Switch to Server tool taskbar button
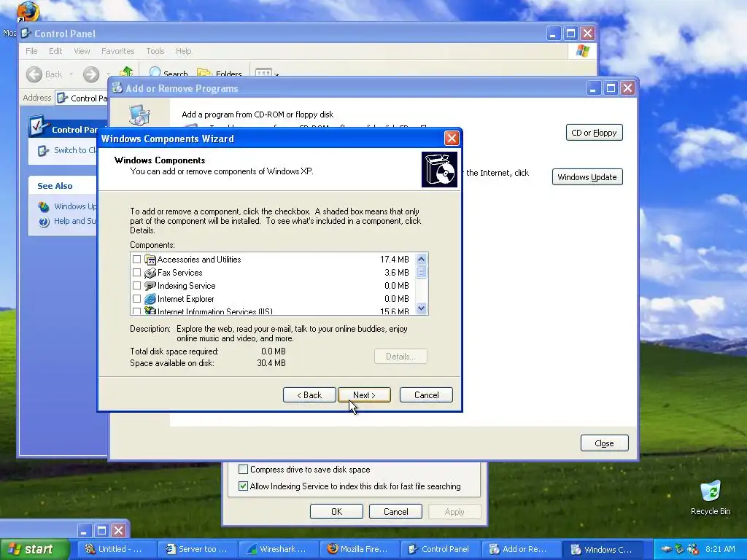This screenshot has width=747, height=560. pos(196,549)
